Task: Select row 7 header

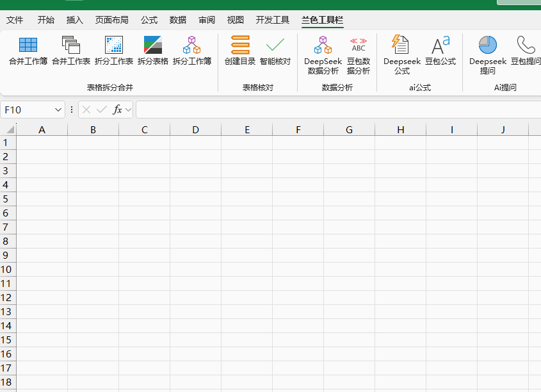Action: [x=8, y=227]
